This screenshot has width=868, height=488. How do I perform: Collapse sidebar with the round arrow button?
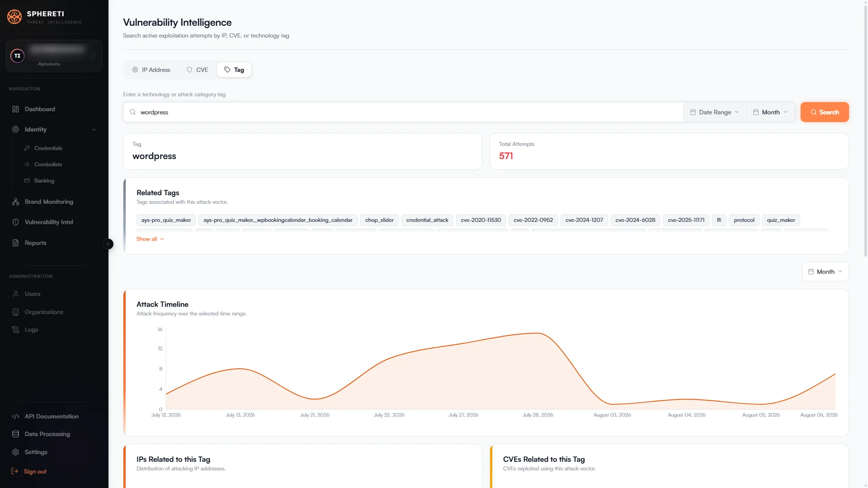pos(108,244)
